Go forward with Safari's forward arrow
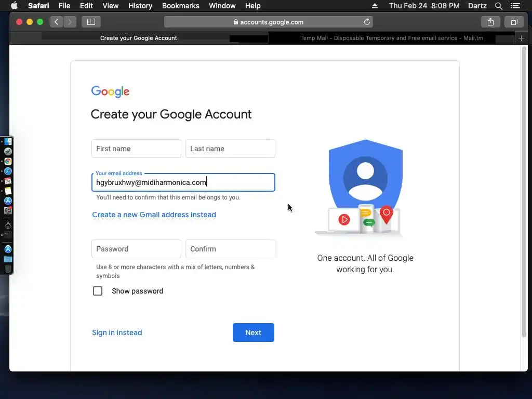This screenshot has width=532, height=399. pos(70,22)
